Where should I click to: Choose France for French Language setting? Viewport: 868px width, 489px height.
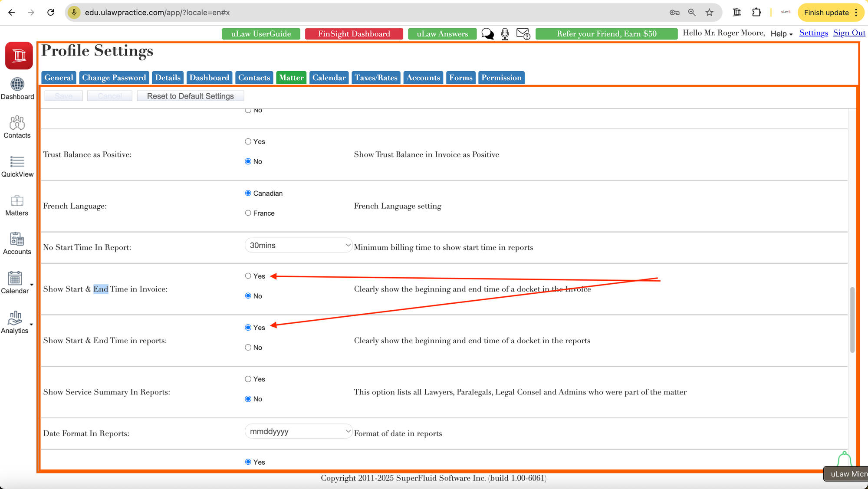coord(248,213)
